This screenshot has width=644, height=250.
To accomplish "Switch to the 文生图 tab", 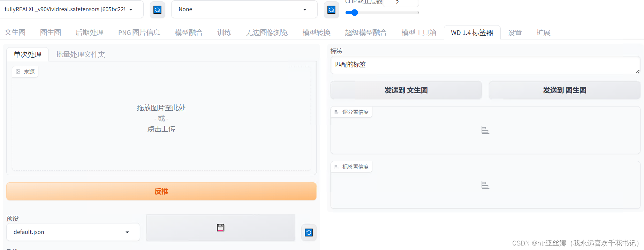I will click(x=15, y=32).
